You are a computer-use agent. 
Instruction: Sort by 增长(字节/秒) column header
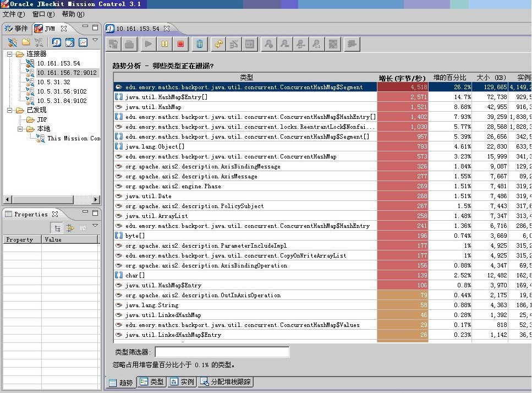tap(402, 78)
